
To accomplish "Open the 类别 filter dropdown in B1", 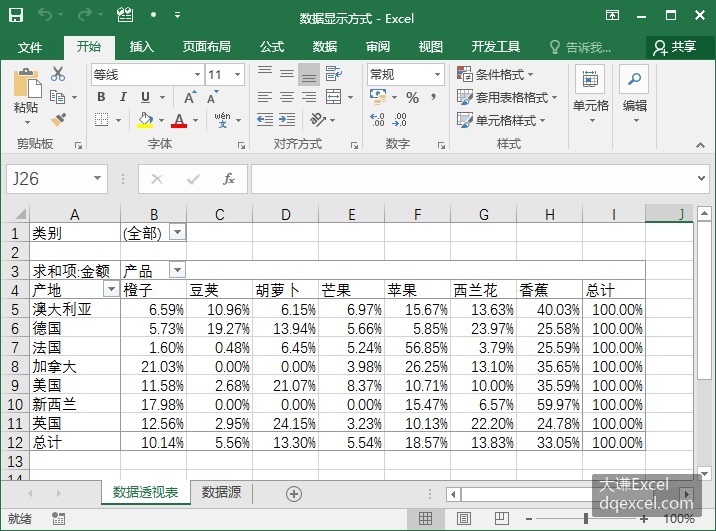I will click(x=177, y=232).
